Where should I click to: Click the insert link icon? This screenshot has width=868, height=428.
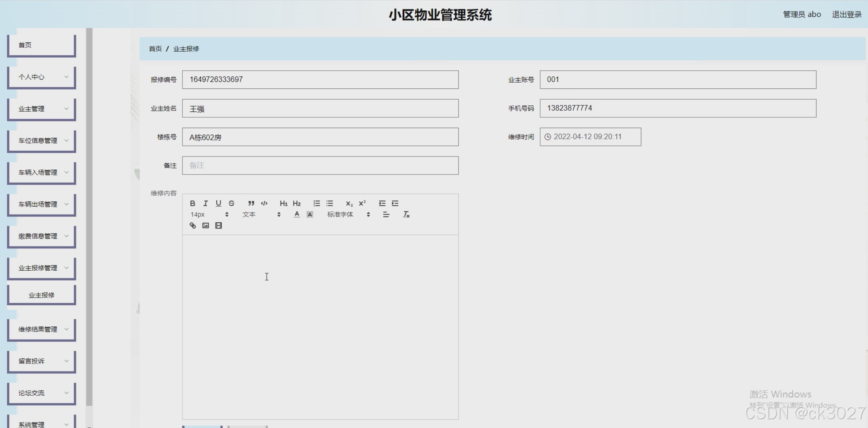pyautogui.click(x=193, y=226)
